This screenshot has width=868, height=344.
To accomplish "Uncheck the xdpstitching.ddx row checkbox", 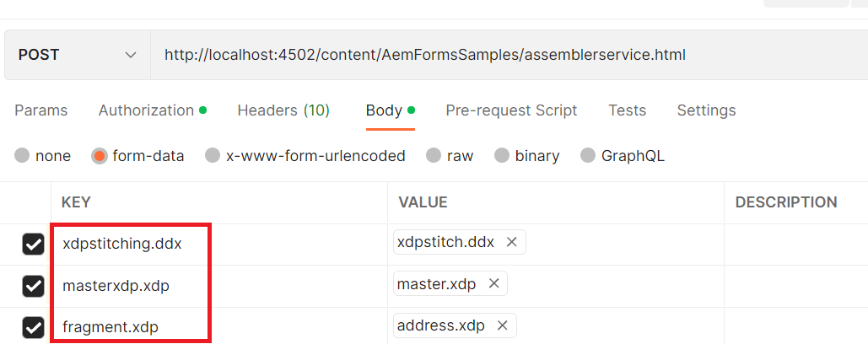I will (33, 245).
